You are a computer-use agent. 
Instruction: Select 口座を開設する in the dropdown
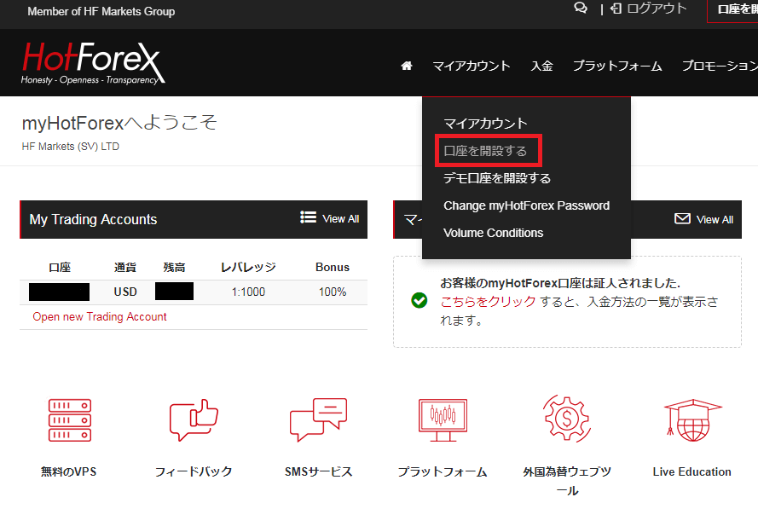coord(485,151)
